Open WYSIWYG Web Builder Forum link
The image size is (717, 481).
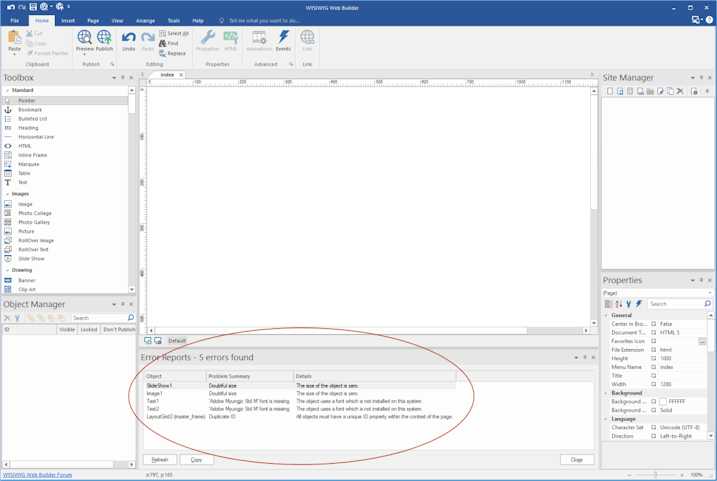pos(37,475)
